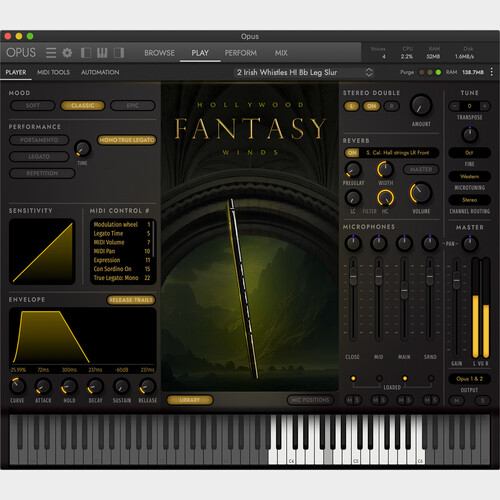Click the Close microphone fader
This screenshot has height=500, width=500.
[353, 276]
